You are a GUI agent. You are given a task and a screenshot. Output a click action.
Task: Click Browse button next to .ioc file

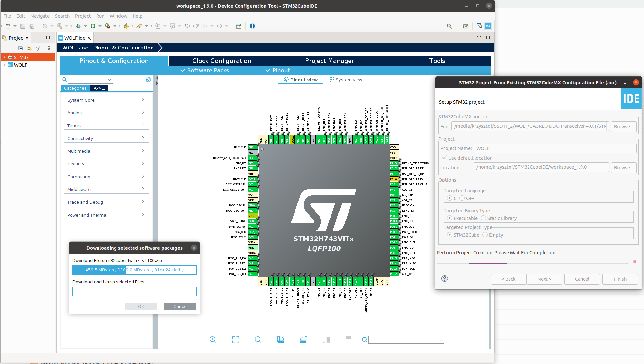pos(623,127)
